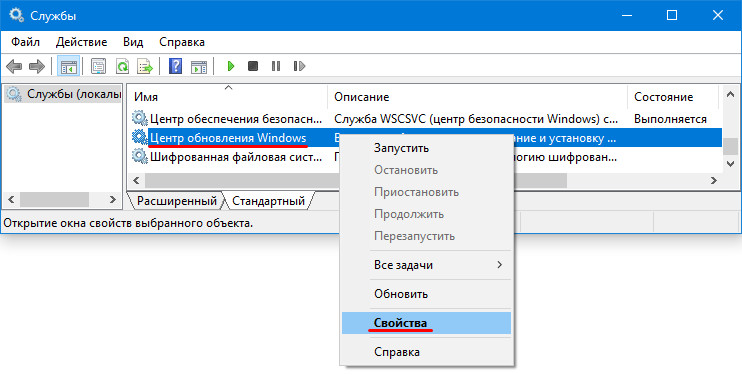Open the Файл menu

click(x=26, y=42)
